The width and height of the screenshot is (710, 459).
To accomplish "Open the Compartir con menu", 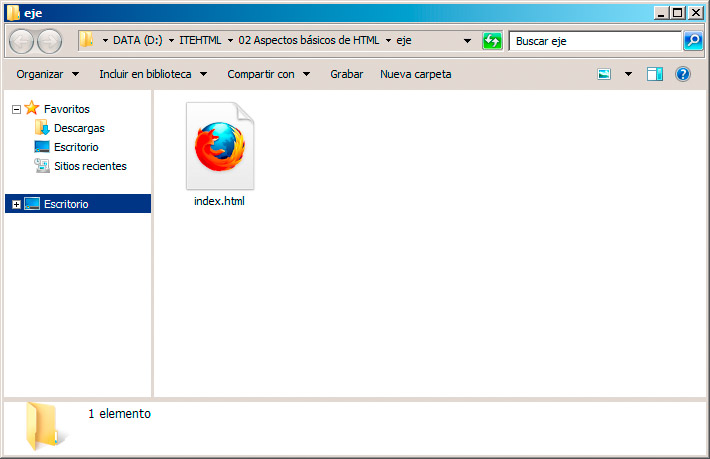I will [269, 74].
